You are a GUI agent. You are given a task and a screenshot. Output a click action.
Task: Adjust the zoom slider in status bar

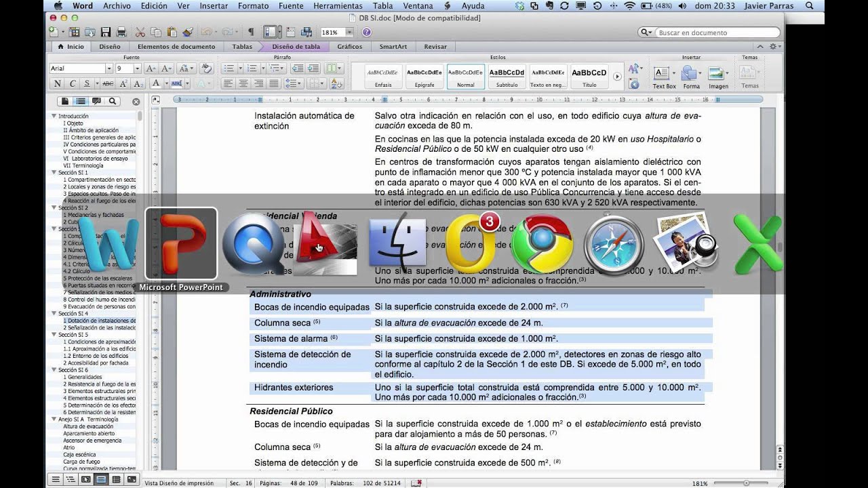746,483
